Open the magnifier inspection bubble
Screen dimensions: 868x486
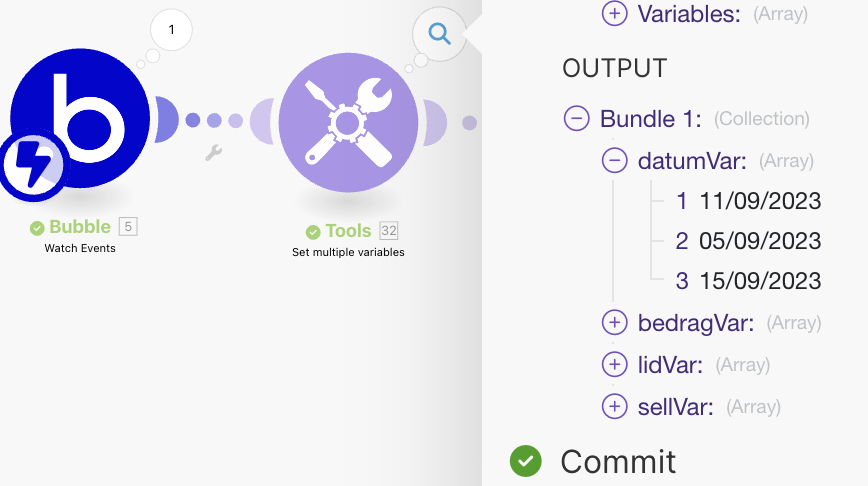[439, 33]
